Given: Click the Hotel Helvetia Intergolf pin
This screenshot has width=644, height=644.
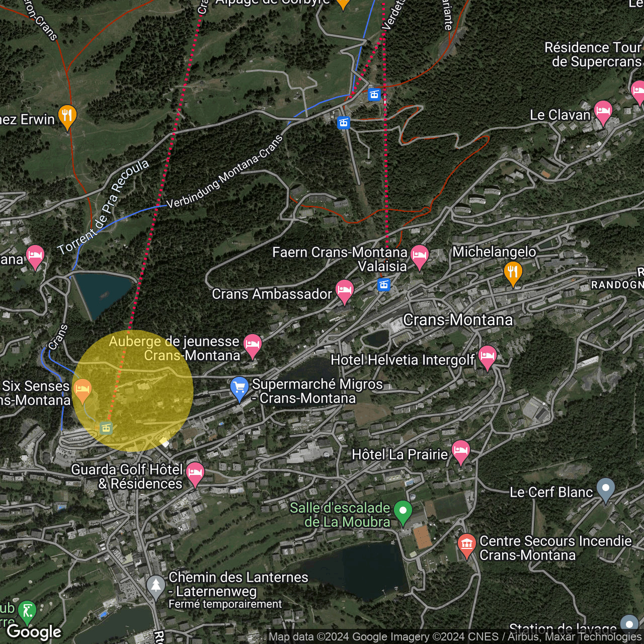Looking at the screenshot, I should click(487, 356).
